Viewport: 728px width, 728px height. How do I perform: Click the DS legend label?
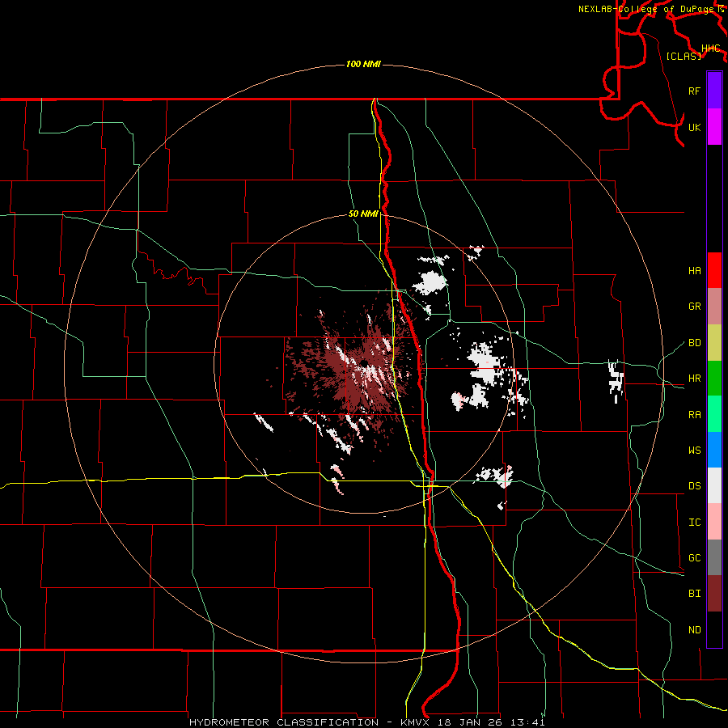(694, 486)
